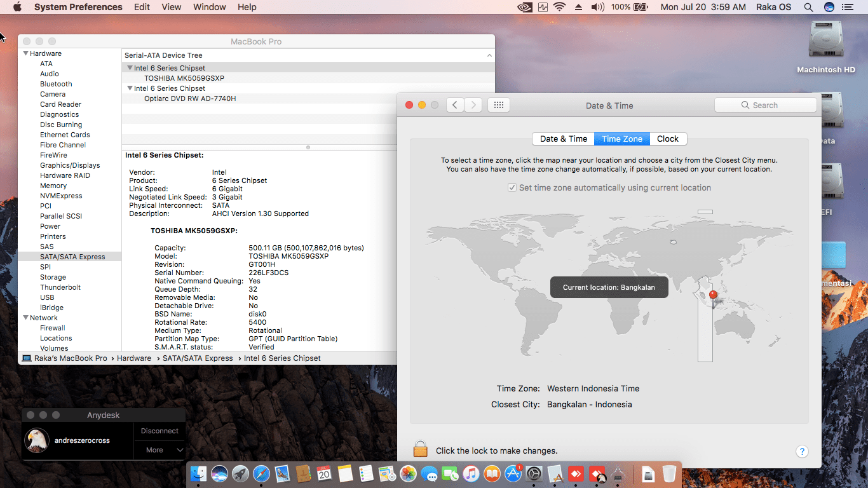Image resolution: width=868 pixels, height=488 pixels.
Task: Click the red location pin on map
Action: pos(713,295)
